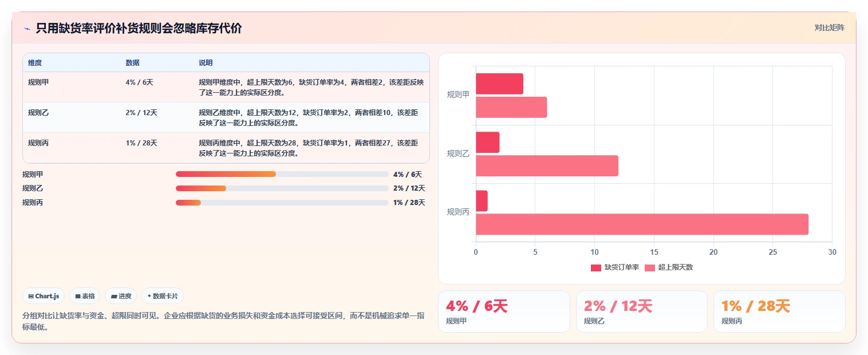Click the x-axis tick 15

654,252
